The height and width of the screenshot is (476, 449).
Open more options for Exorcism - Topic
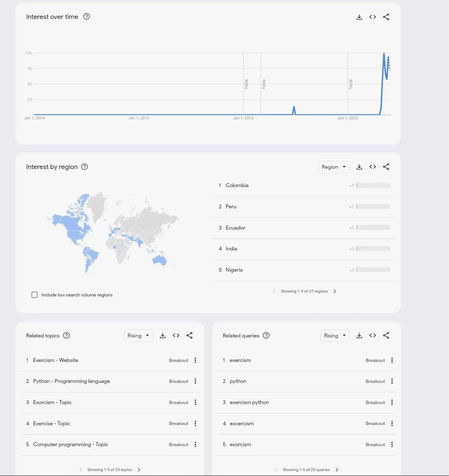point(195,402)
